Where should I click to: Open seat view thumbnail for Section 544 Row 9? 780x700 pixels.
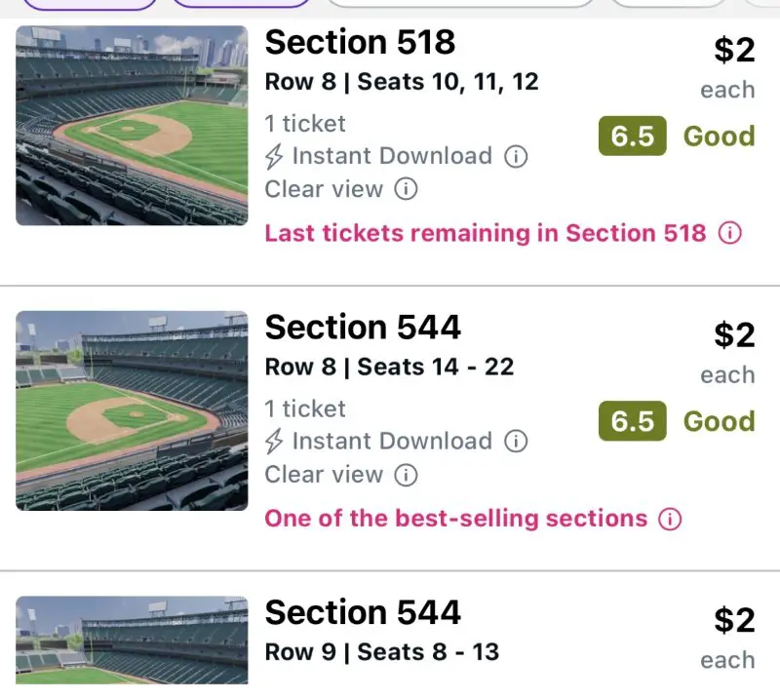coord(133,641)
